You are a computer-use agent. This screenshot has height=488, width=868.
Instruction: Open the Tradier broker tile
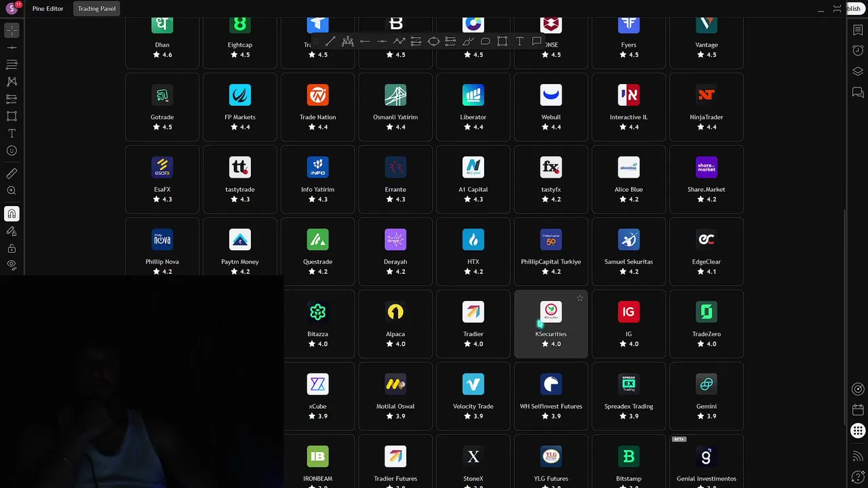pos(473,324)
